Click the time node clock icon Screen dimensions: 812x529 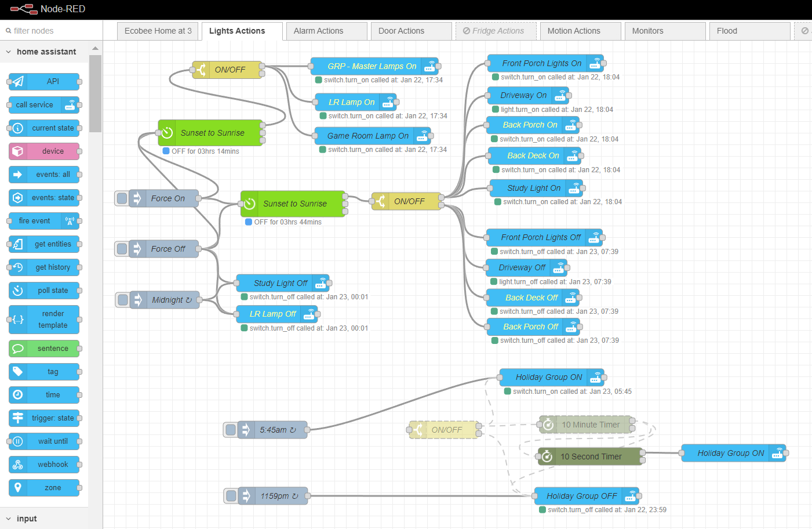click(18, 395)
